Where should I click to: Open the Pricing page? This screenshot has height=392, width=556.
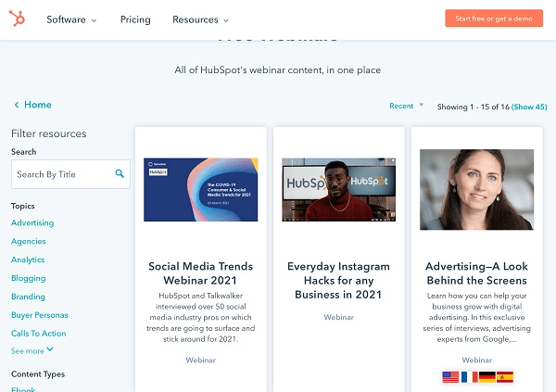[x=135, y=19]
